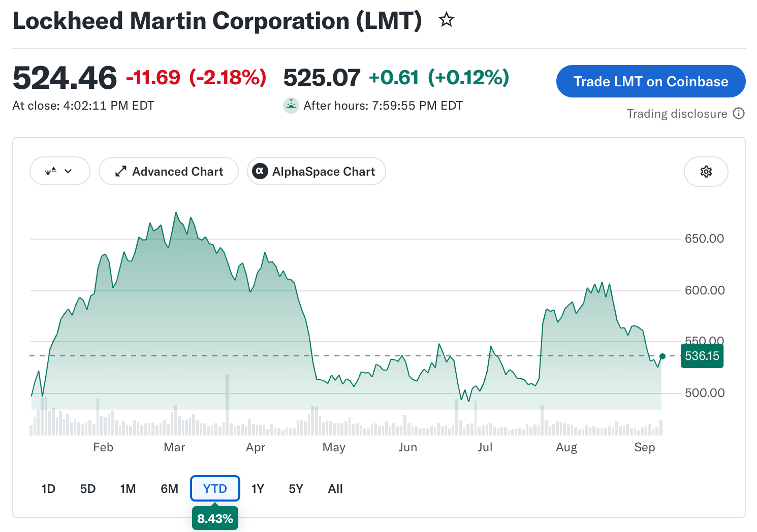This screenshot has height=532, width=757.
Task: Click the Feb label on time axis
Action: pos(103,447)
